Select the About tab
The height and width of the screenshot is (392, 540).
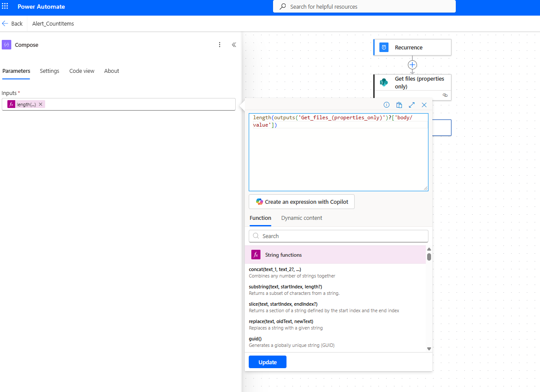point(112,71)
